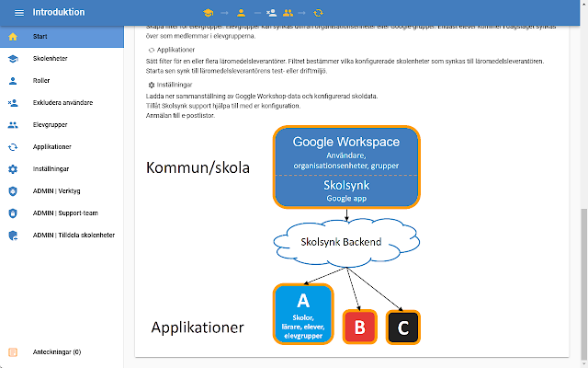Click the exclude user step icon in header
Image resolution: width=588 pixels, height=368 pixels.
272,13
